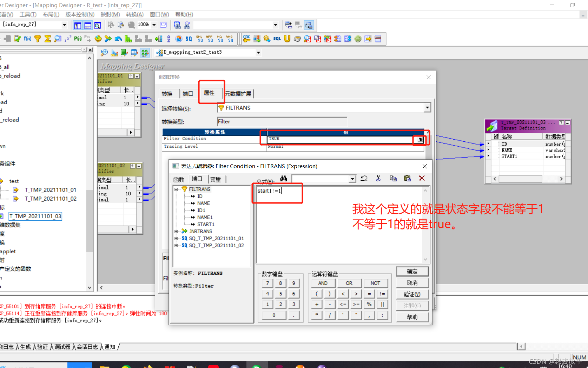Click the Sorter A-Z toolbar icon

point(169,39)
